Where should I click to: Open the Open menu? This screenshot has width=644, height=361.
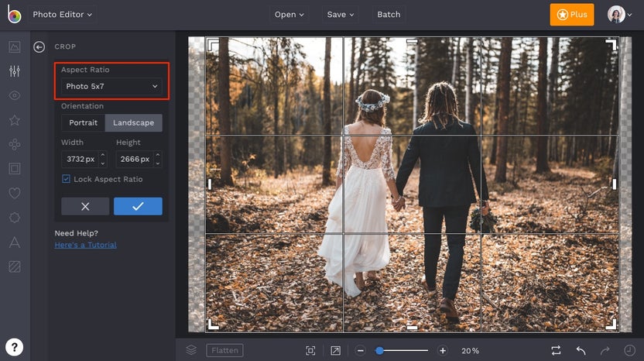coord(289,14)
